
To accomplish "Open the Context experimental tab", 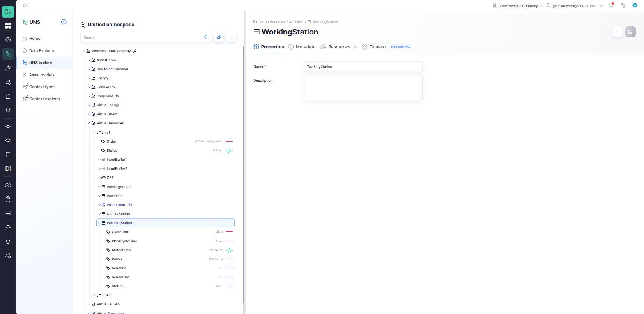I will (386, 47).
